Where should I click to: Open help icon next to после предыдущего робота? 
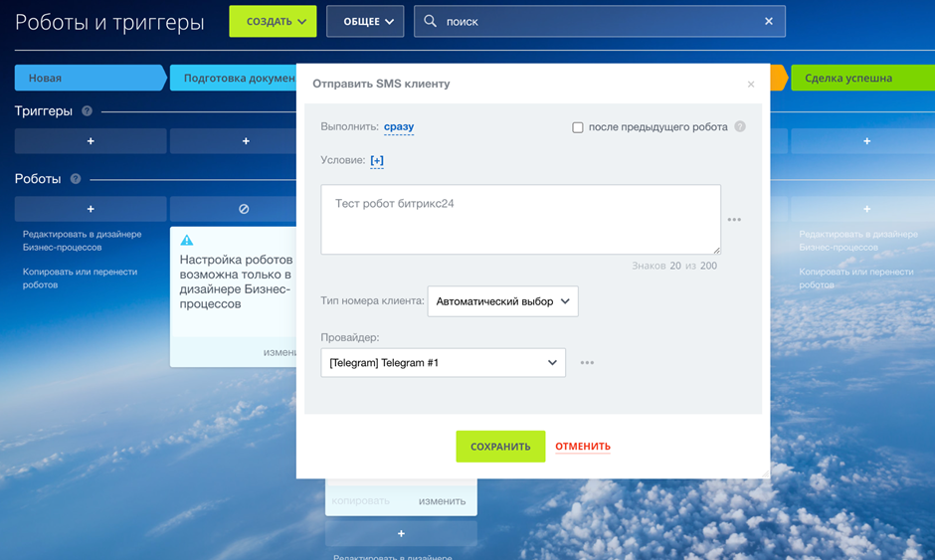(x=740, y=126)
